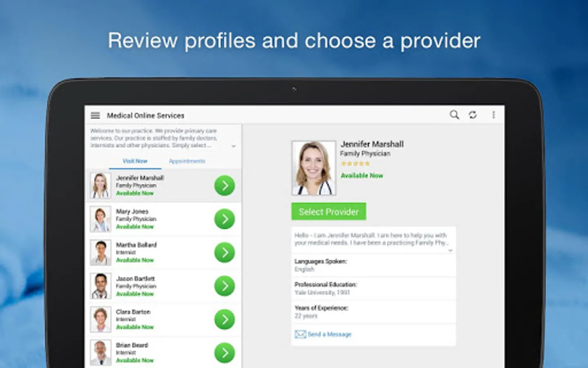Open Jennifer Marshall's large profile photo

tap(314, 168)
